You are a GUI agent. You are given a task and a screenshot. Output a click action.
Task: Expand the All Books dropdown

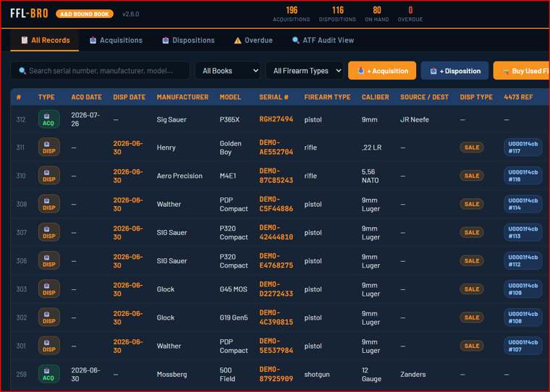pyautogui.click(x=228, y=71)
